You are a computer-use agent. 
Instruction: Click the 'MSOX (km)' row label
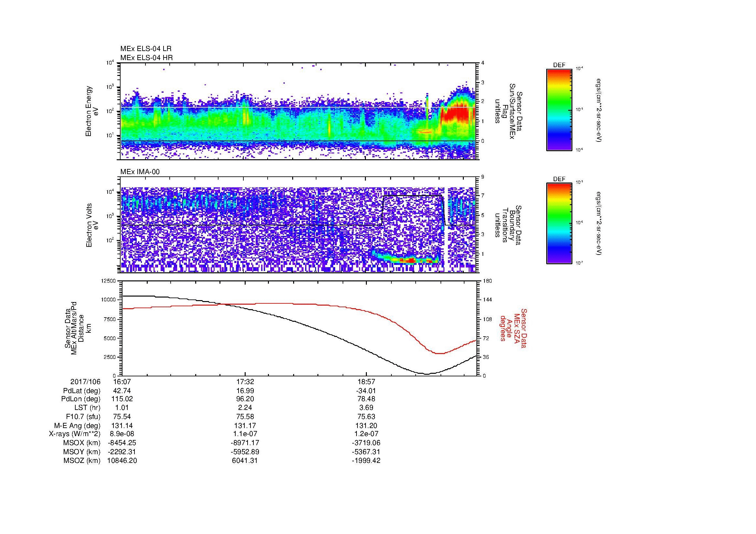click(82, 443)
